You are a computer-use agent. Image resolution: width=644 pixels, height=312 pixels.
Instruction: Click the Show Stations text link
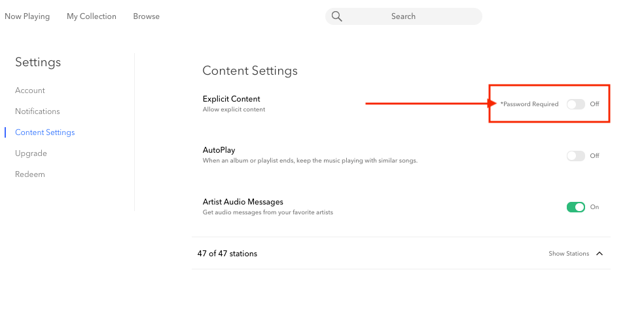click(568, 254)
